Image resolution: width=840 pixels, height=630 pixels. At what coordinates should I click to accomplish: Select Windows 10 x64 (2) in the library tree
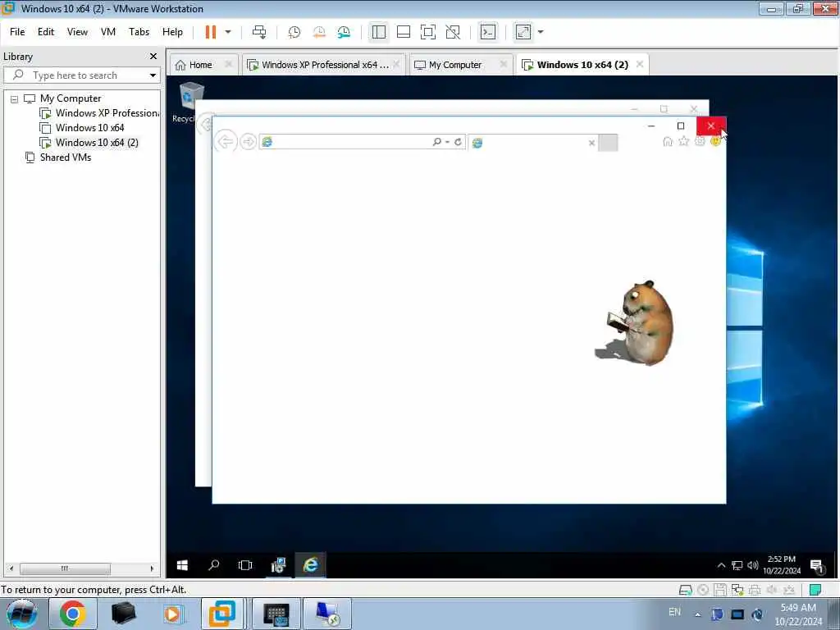(x=89, y=143)
